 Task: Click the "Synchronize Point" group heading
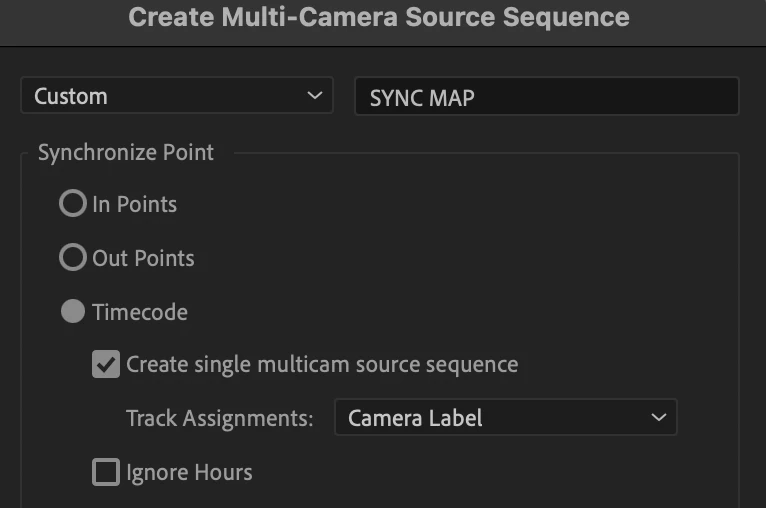126,153
